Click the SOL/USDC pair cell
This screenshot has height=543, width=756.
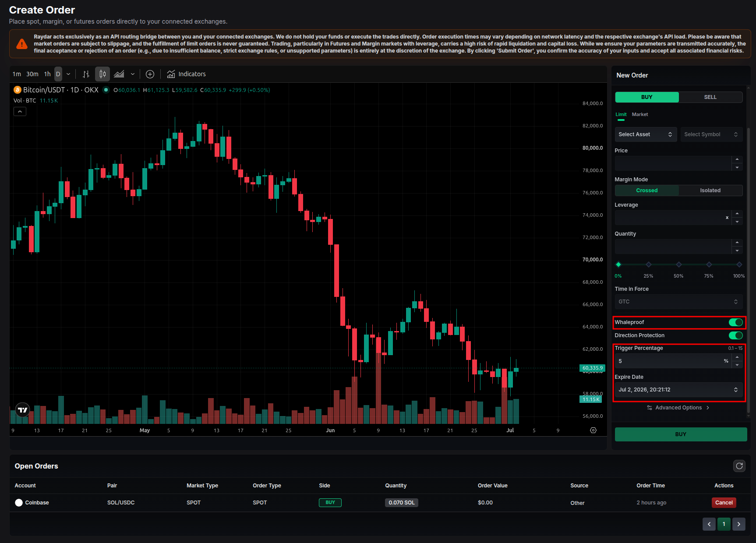coord(121,503)
